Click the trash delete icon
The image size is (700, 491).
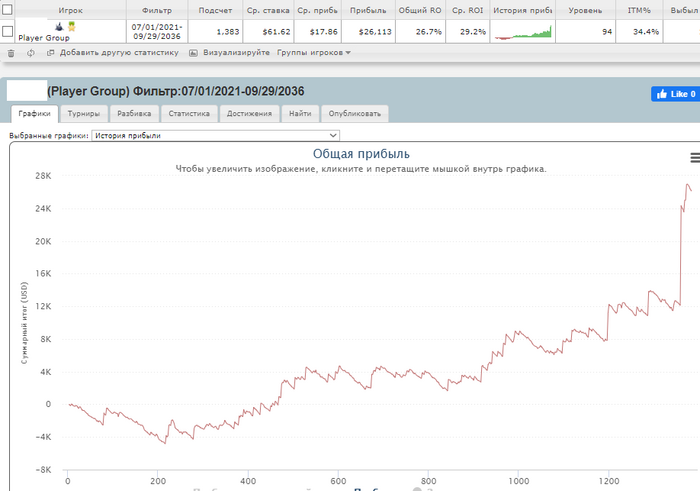(x=11, y=53)
